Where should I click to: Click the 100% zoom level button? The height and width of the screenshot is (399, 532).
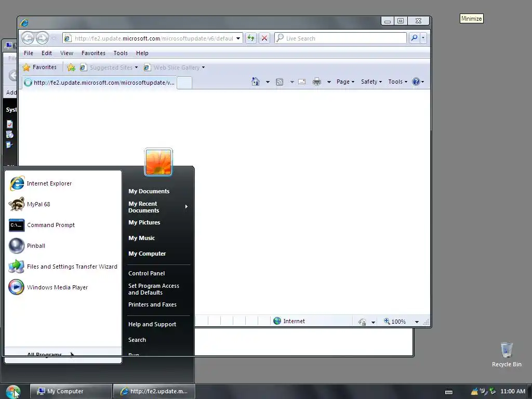click(x=395, y=322)
